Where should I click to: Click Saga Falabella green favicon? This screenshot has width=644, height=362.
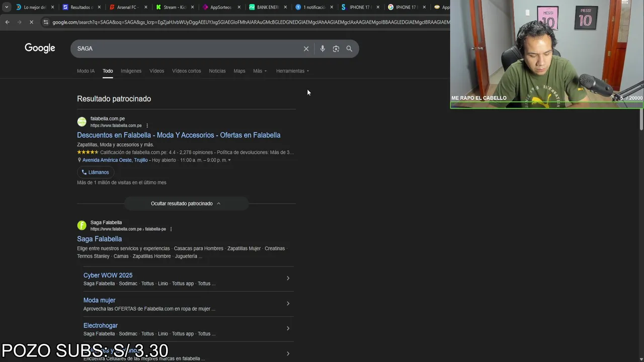[x=82, y=225]
